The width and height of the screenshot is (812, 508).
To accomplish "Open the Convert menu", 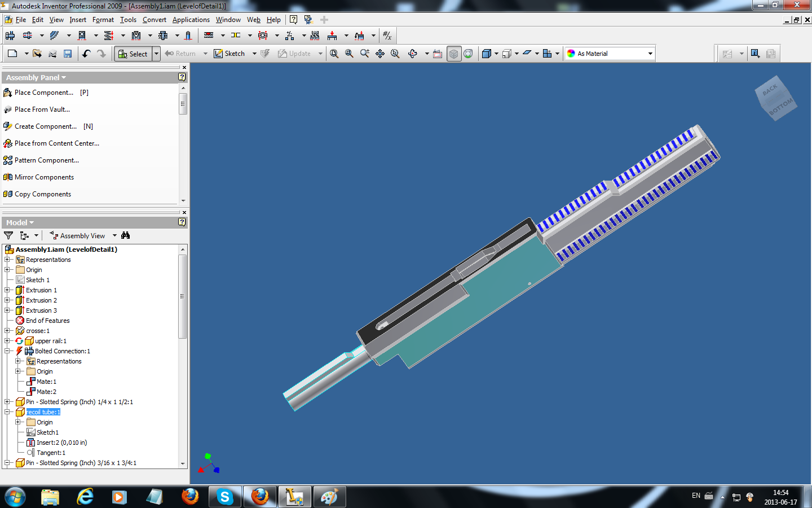I will click(155, 20).
